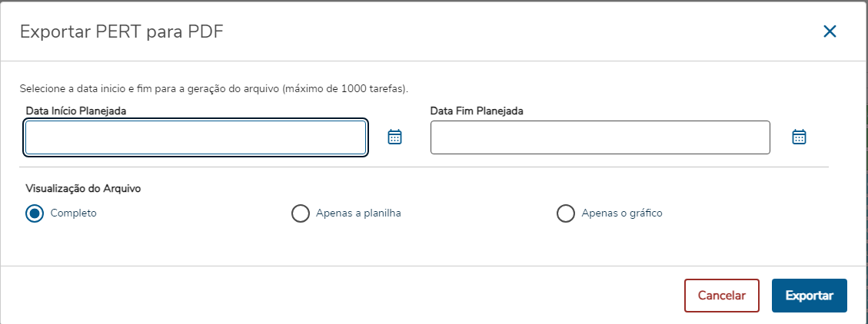Image resolution: width=868 pixels, height=324 pixels.
Task: Click into the Data Fim Planejada input field
Action: [x=600, y=138]
